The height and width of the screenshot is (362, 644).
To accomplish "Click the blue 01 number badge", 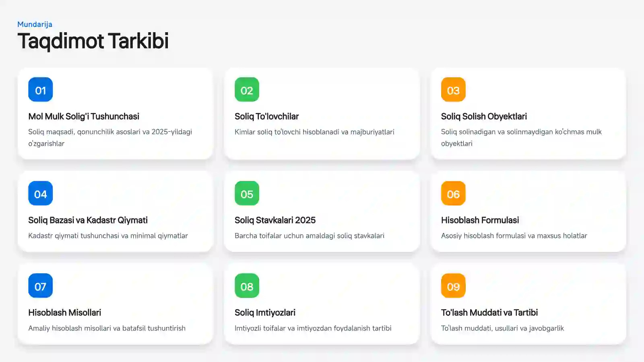I will (40, 90).
